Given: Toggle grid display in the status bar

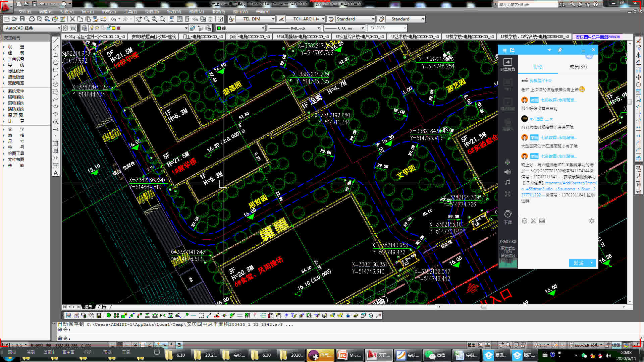Looking at the screenshot, I should [120, 345].
